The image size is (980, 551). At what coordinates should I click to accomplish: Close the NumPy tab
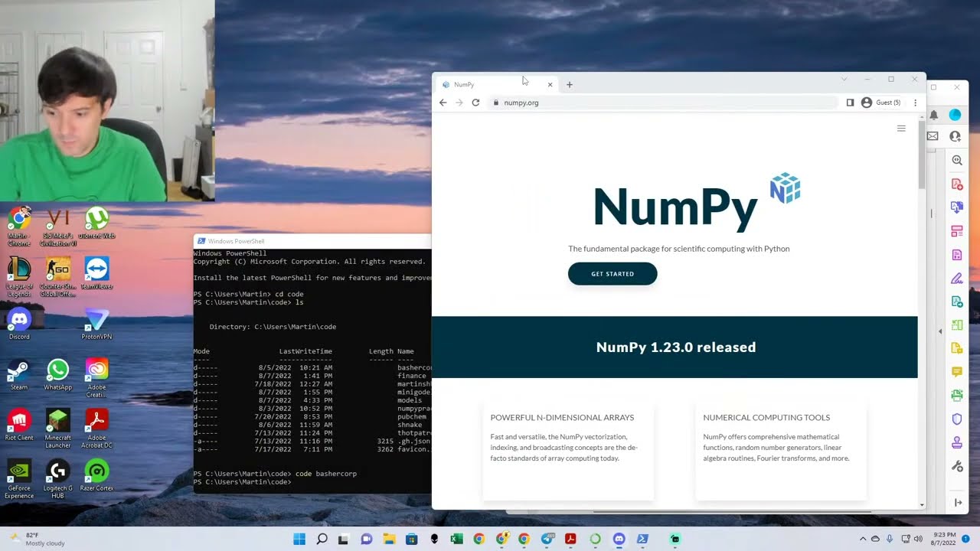tap(550, 84)
